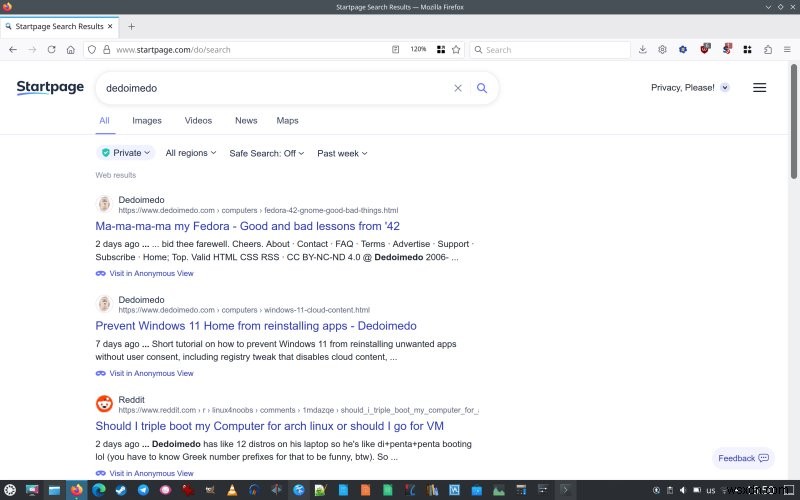Switch to the Images tab
Image resolution: width=800 pixels, height=500 pixels.
pyautogui.click(x=147, y=120)
